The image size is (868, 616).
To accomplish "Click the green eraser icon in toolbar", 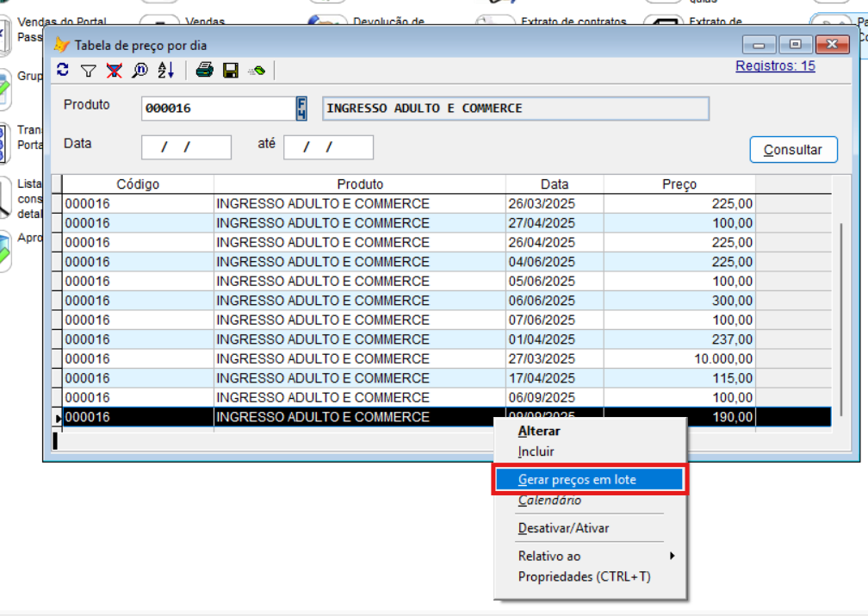I will coord(257,71).
